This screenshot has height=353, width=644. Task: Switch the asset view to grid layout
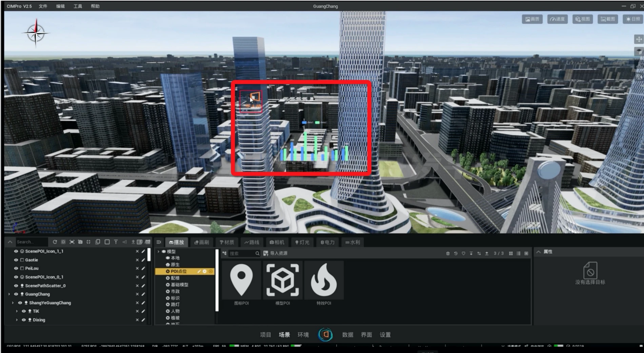[x=511, y=253]
